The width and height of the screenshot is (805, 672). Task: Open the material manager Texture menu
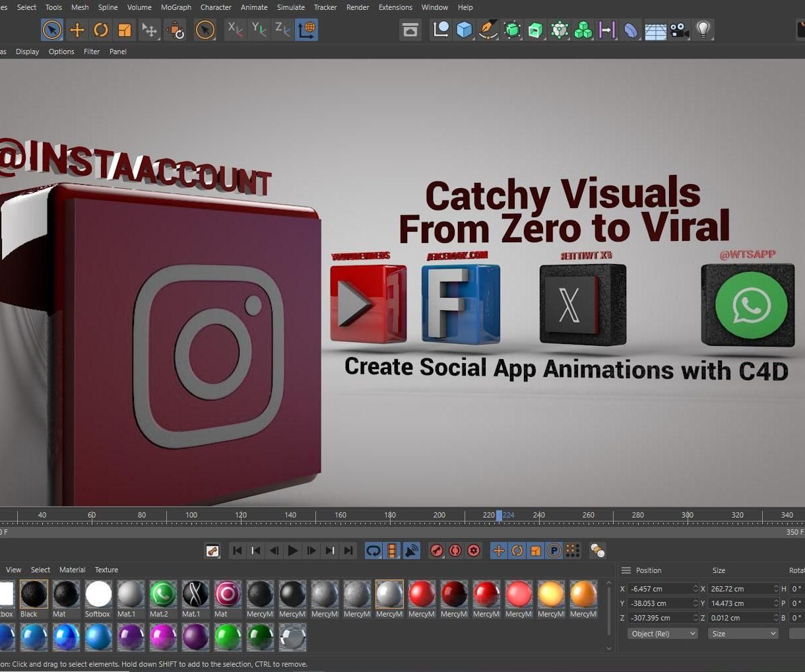point(106,570)
